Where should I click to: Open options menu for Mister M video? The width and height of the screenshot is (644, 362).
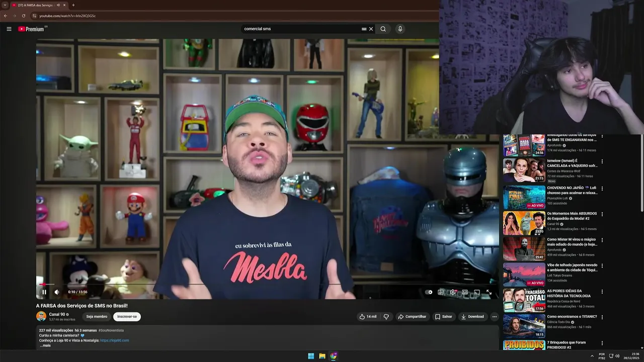(x=602, y=240)
